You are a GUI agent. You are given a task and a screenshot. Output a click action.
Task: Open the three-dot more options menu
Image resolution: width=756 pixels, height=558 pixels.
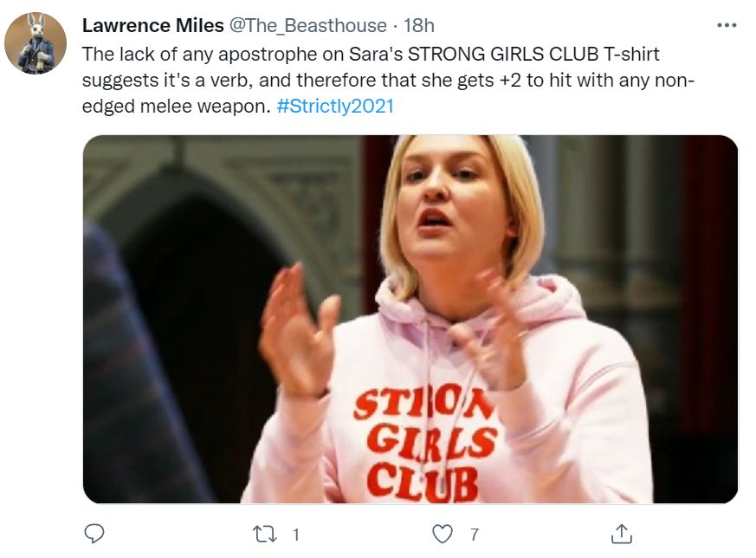(x=726, y=26)
